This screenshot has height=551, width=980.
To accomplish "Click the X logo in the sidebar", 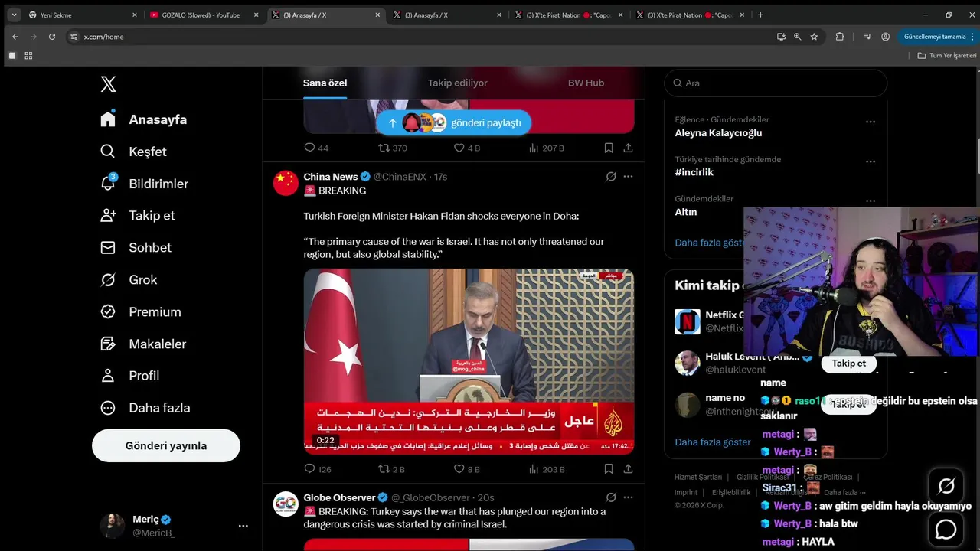I will point(109,84).
